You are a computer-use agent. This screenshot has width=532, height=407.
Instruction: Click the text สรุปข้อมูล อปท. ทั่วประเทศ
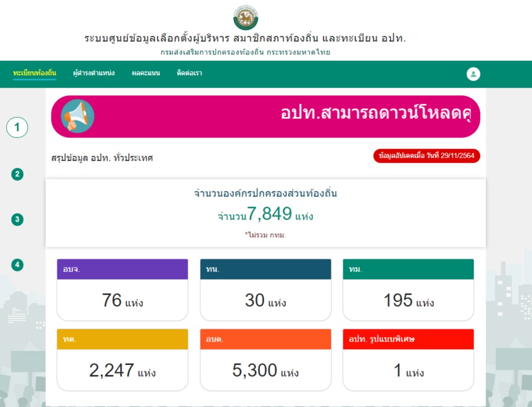102,158
